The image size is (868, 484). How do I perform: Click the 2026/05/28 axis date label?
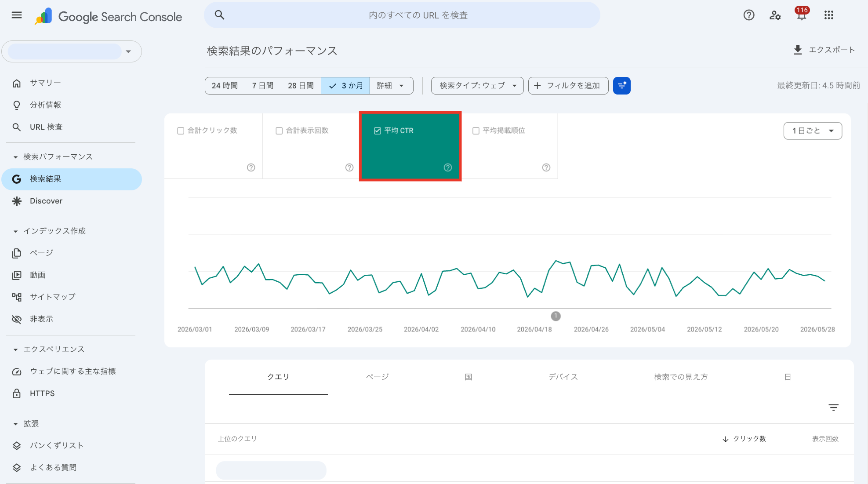817,329
